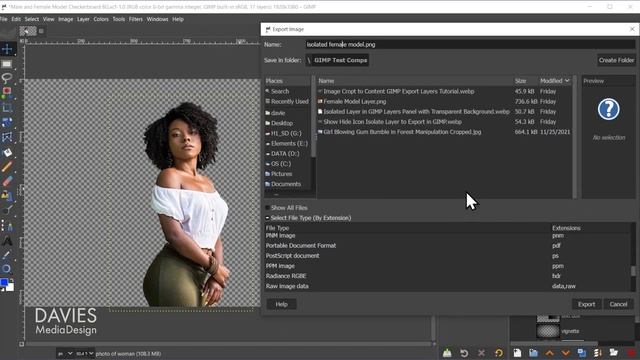Click the yellow reset tool options icon

point(498,353)
